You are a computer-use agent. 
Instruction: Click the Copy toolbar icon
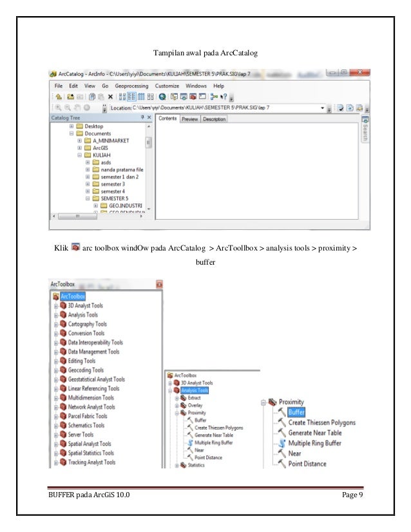click(92, 97)
